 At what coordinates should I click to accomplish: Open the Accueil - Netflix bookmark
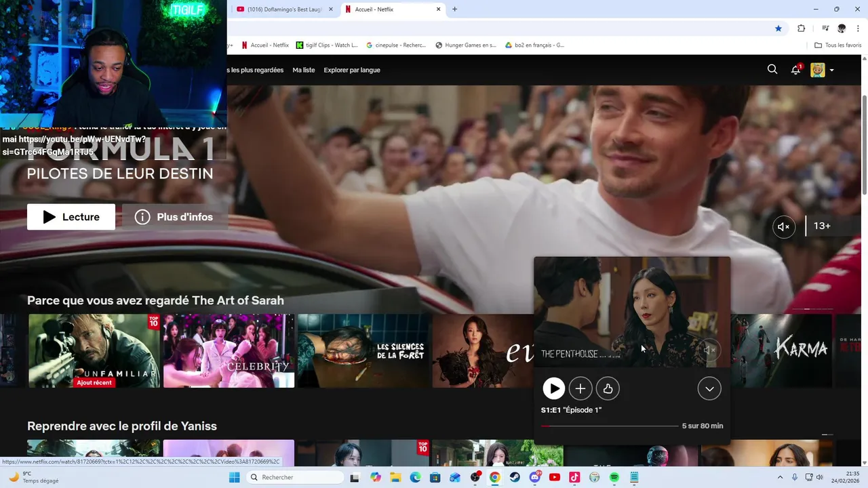(264, 45)
